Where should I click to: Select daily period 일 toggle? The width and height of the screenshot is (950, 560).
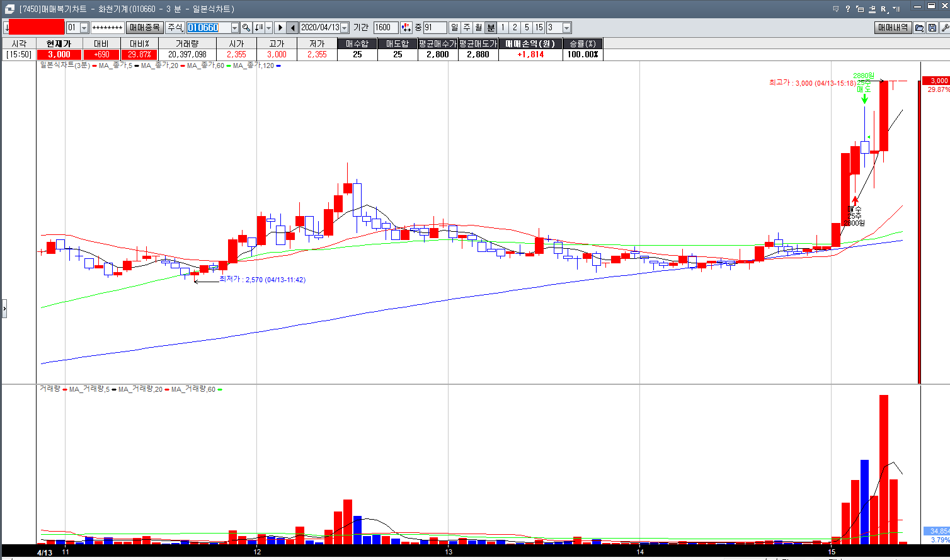pyautogui.click(x=455, y=28)
